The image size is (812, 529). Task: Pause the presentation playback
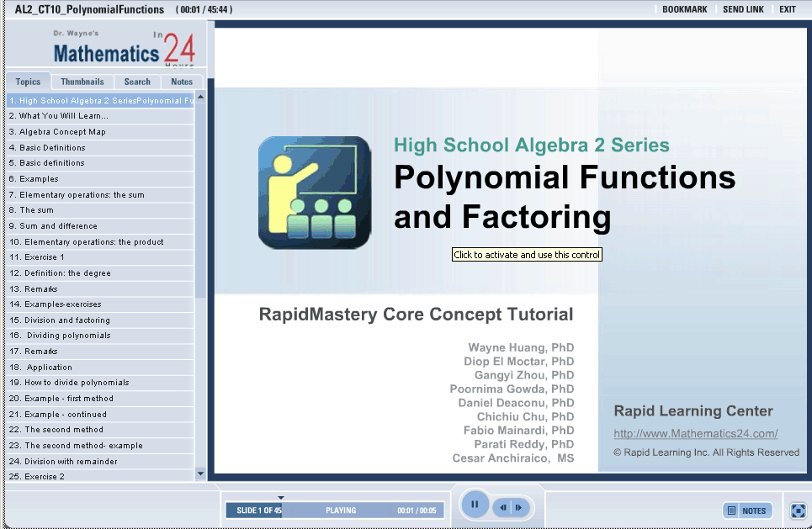pyautogui.click(x=475, y=505)
